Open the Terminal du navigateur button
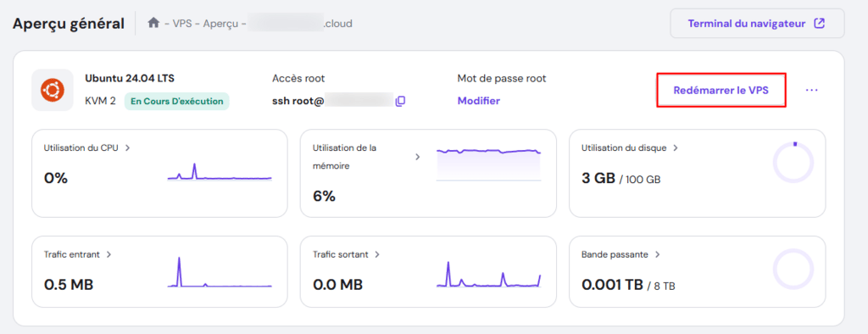The height and width of the screenshot is (334, 868). [x=757, y=24]
